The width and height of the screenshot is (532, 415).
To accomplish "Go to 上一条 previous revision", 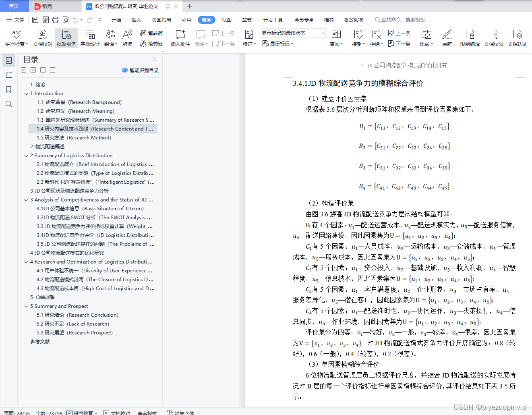I will tap(399, 33).
